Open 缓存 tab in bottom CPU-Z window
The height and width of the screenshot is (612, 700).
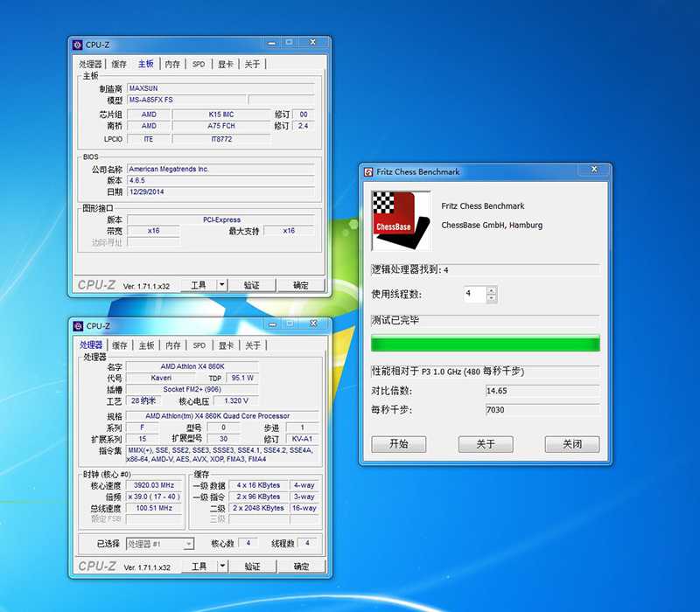click(x=120, y=345)
